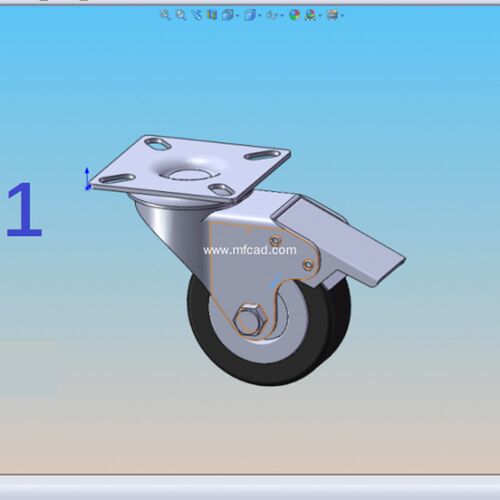The width and height of the screenshot is (500, 500).
Task: Expand the View Settings dropdown arrow
Action: 342,16
